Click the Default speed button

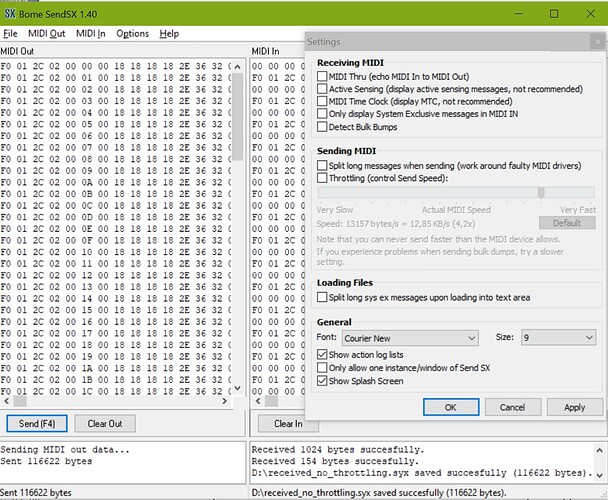(x=567, y=223)
